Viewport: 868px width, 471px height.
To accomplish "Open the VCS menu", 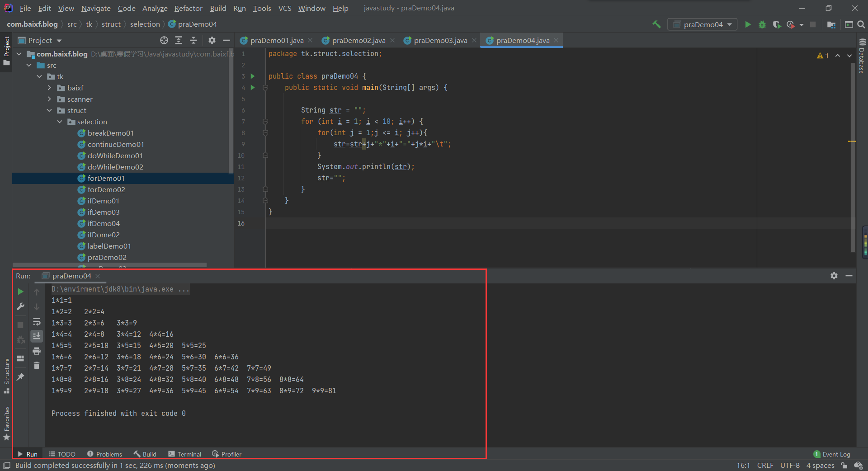I will coord(285,8).
